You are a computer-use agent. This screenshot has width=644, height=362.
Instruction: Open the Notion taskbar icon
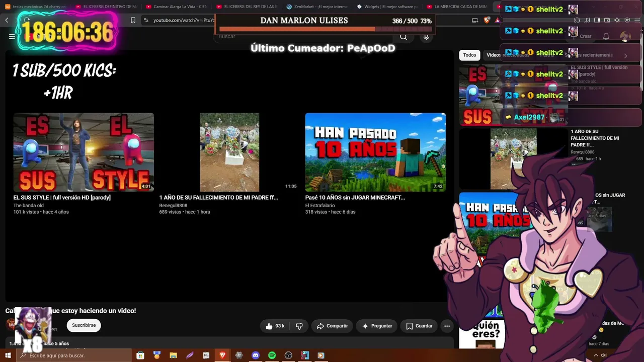click(x=206, y=355)
